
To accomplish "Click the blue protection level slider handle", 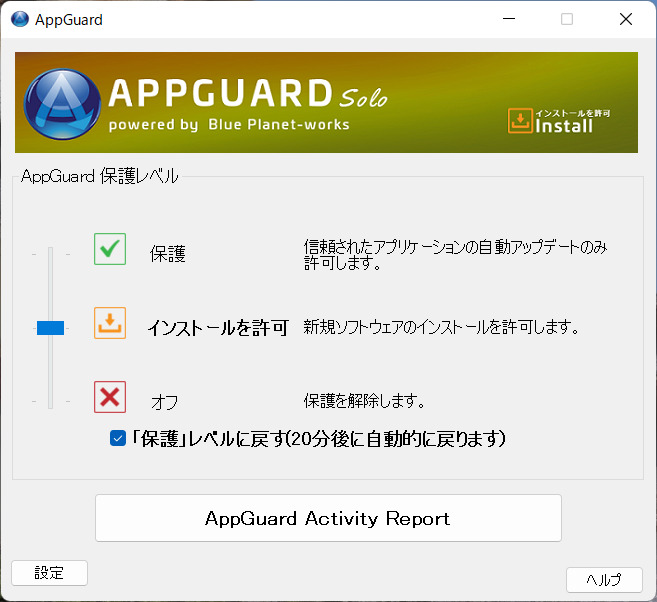I will [50, 328].
